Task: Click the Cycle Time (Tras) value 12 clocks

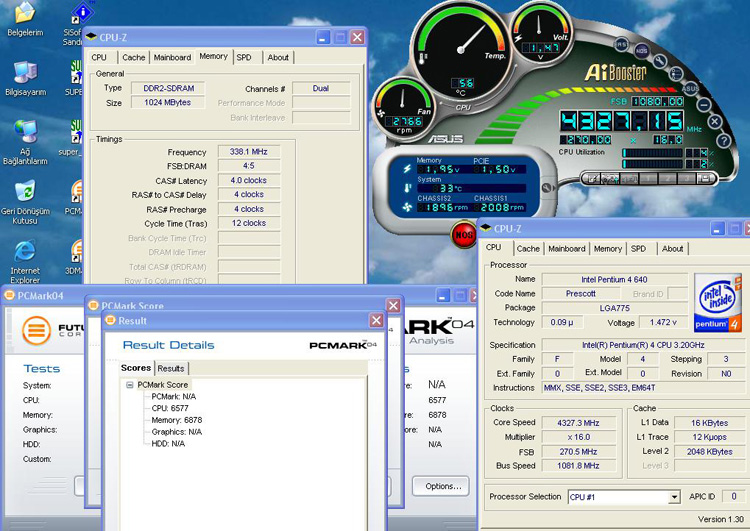Action: coord(249,223)
